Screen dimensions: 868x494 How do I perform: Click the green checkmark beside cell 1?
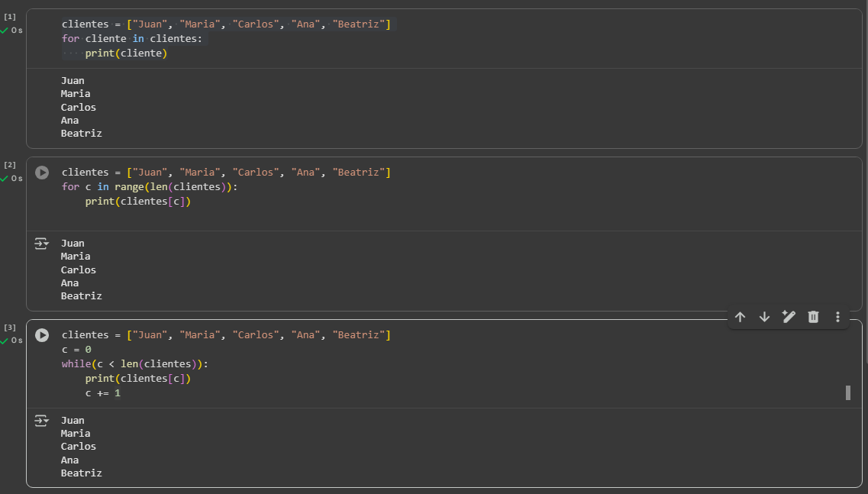(5, 31)
